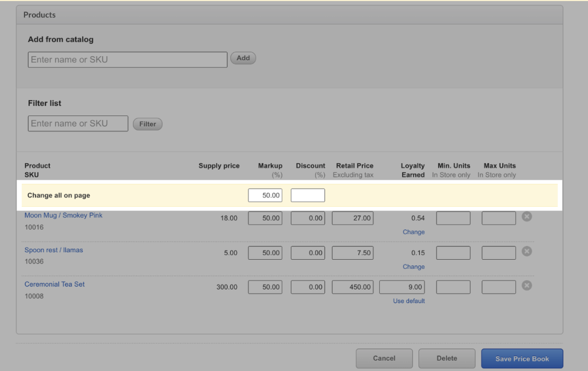
Task: Click Retail Price field for Moon Mug
Action: [352, 218]
